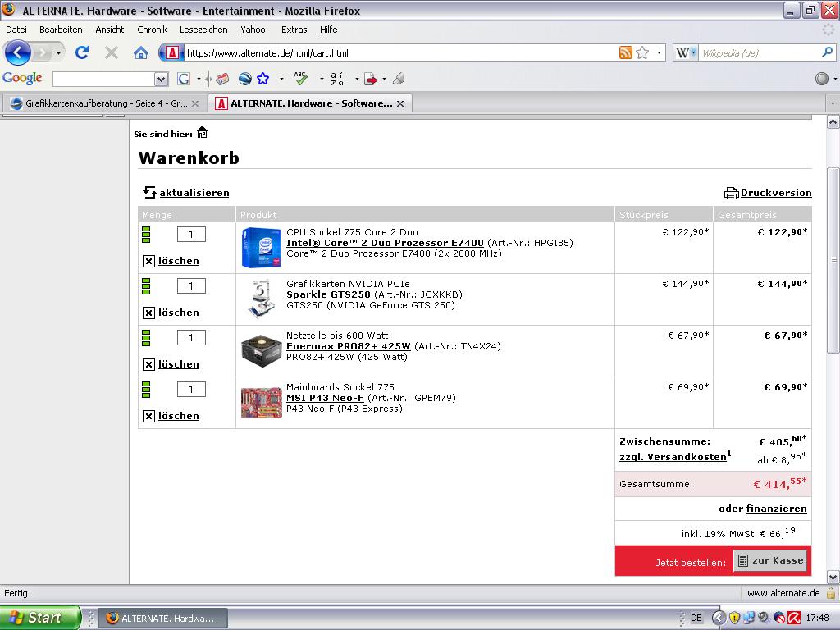
Task: Open dropdown next to translate icon
Action: tap(357, 80)
